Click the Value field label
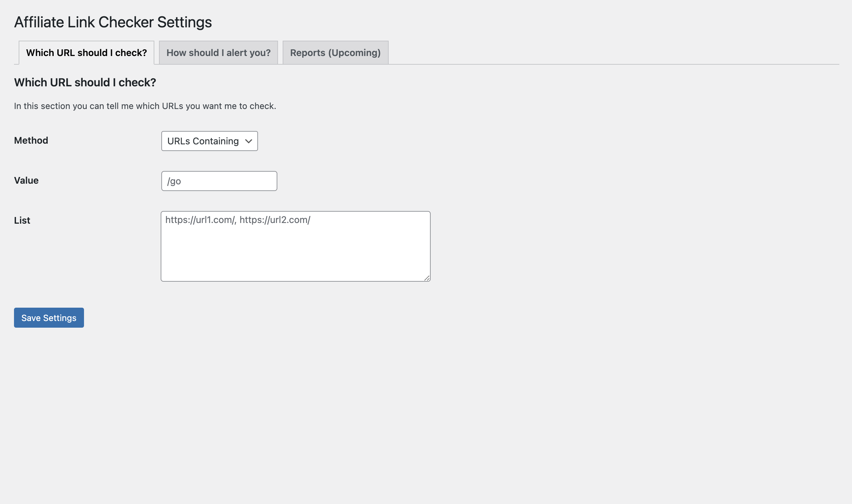 pos(26,180)
